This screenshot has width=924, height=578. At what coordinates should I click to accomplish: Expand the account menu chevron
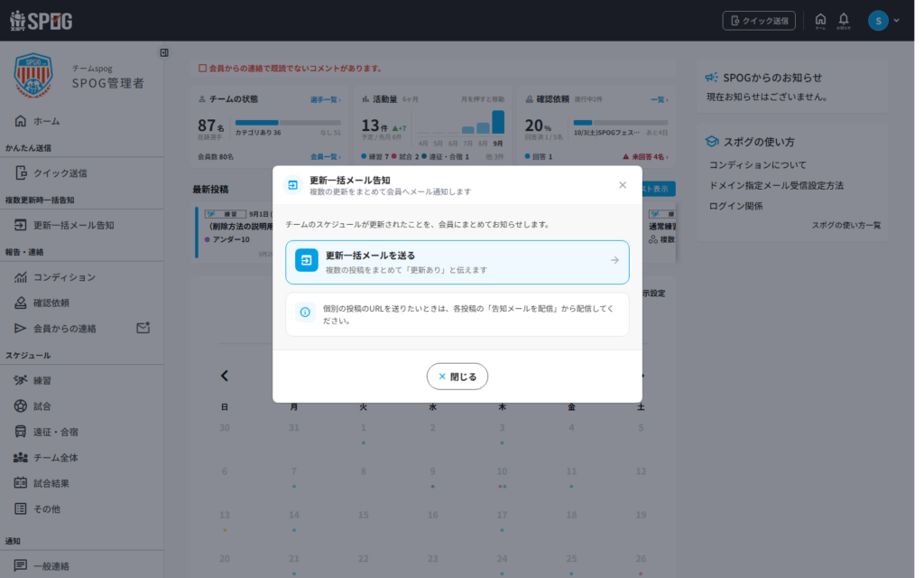tap(896, 21)
